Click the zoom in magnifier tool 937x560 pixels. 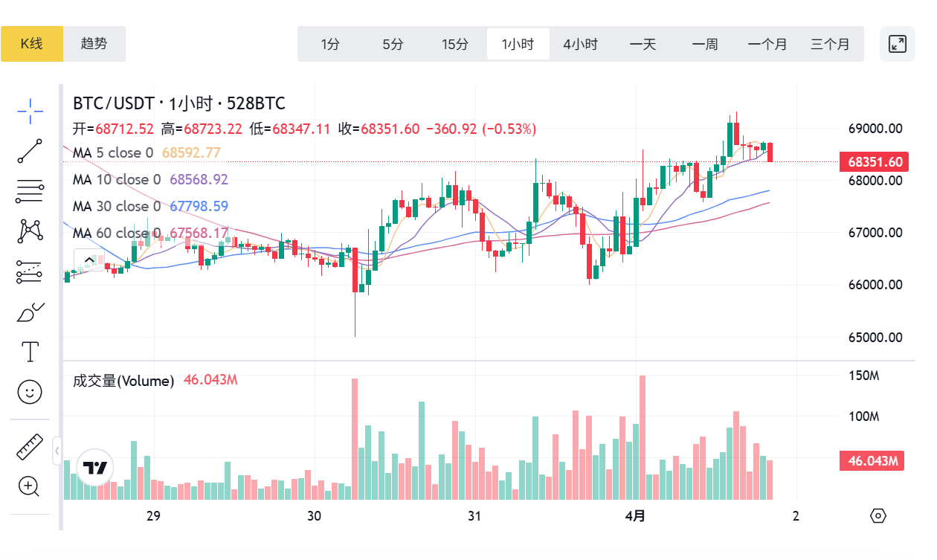coord(30,486)
